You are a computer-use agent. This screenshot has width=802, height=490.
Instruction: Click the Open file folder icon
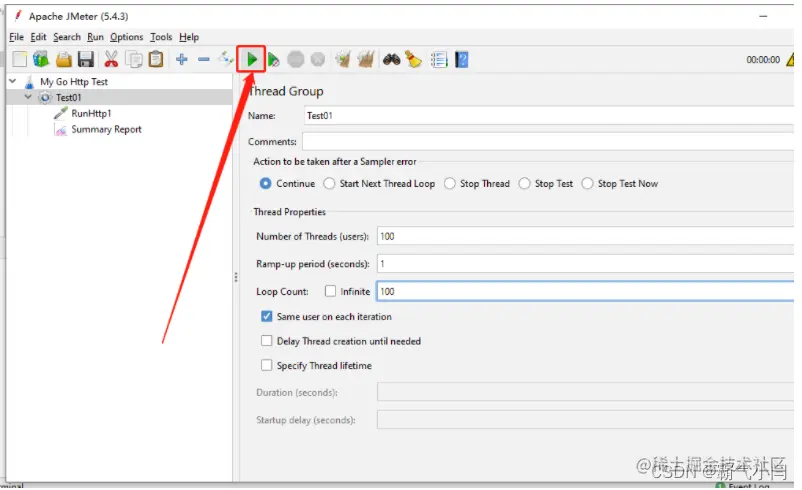coord(63,60)
